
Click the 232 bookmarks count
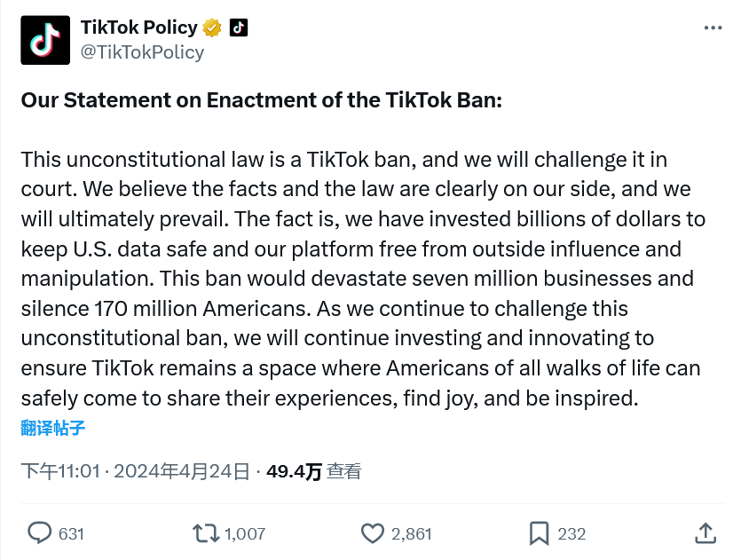coord(572,533)
